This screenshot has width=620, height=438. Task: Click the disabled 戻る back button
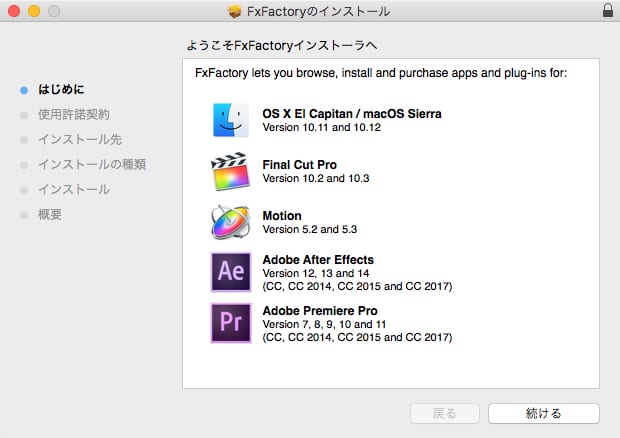(445, 413)
